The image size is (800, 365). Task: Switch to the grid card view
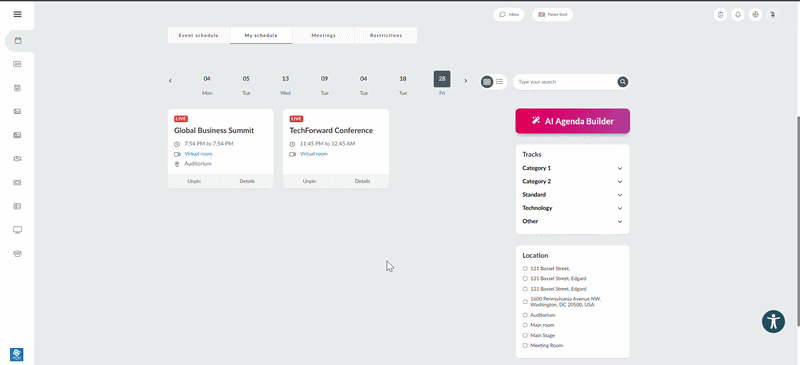487,82
